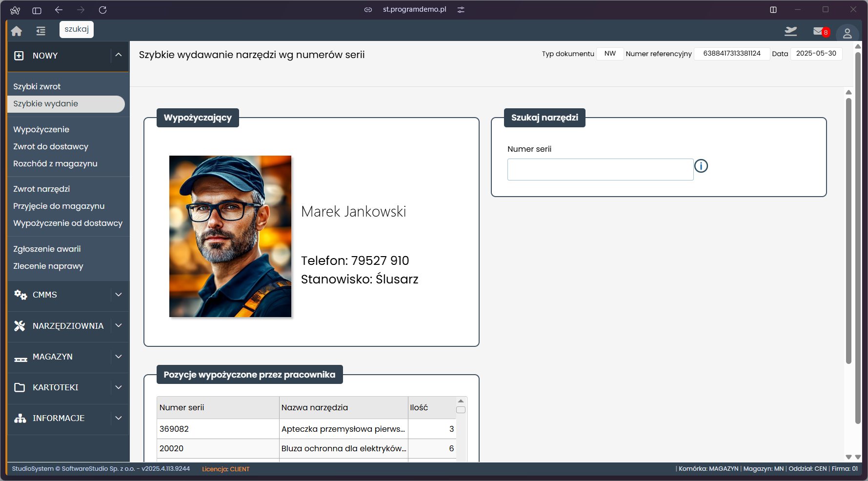
Task: Click the inner content vertical scrollbar
Action: pyautogui.click(x=848, y=229)
